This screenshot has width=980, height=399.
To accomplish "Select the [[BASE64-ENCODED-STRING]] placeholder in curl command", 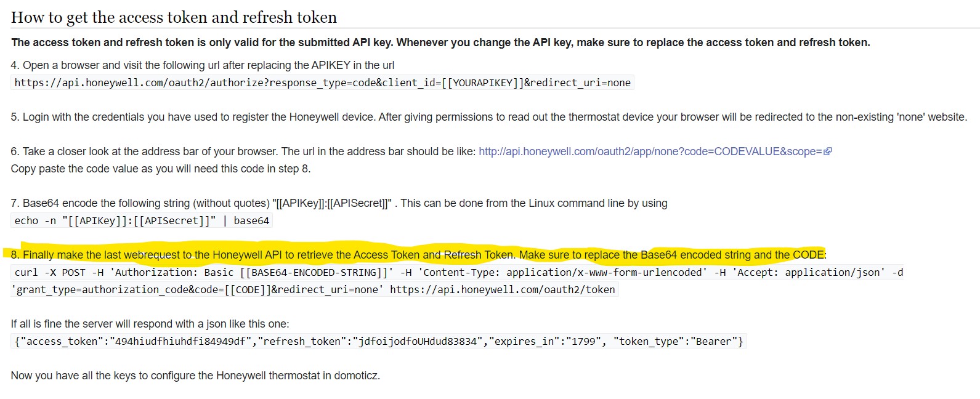I will click(317, 272).
